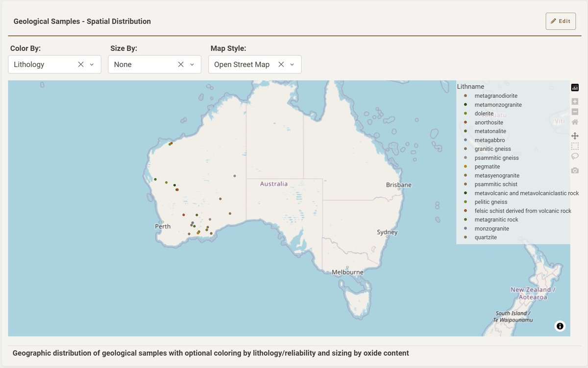Viewport: 588px width, 368px height.
Task: Reset map view with the home icon
Action: pos(575,122)
